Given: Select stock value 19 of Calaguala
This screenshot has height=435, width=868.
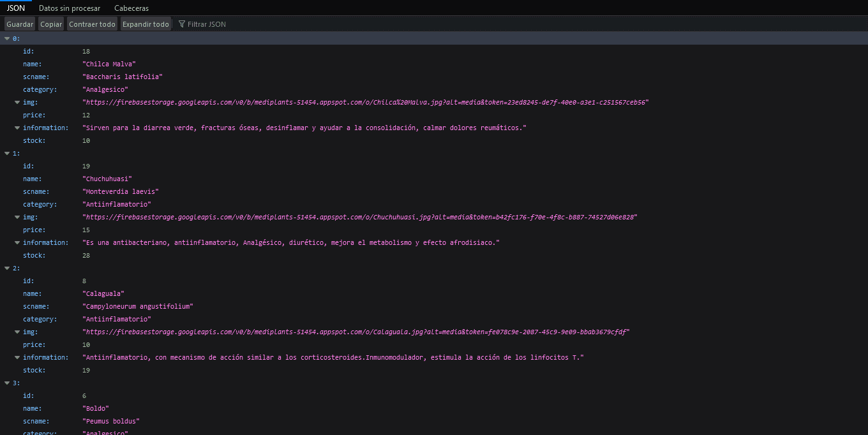Looking at the screenshot, I should point(86,370).
